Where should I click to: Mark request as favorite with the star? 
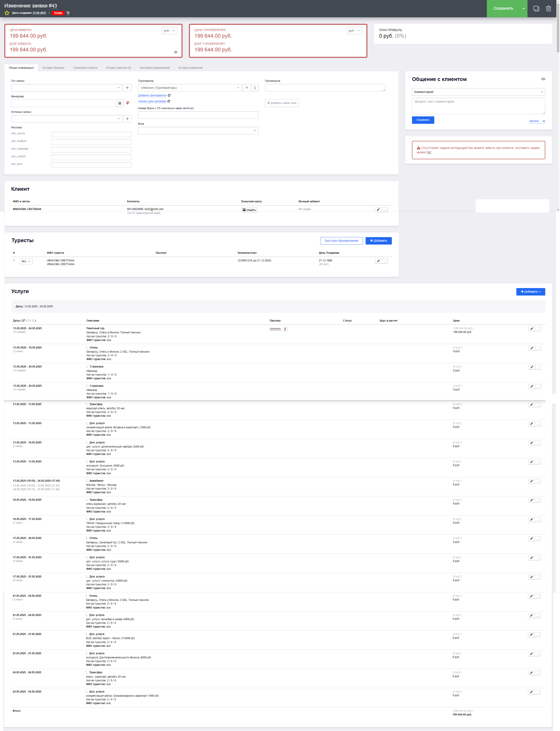coord(7,13)
